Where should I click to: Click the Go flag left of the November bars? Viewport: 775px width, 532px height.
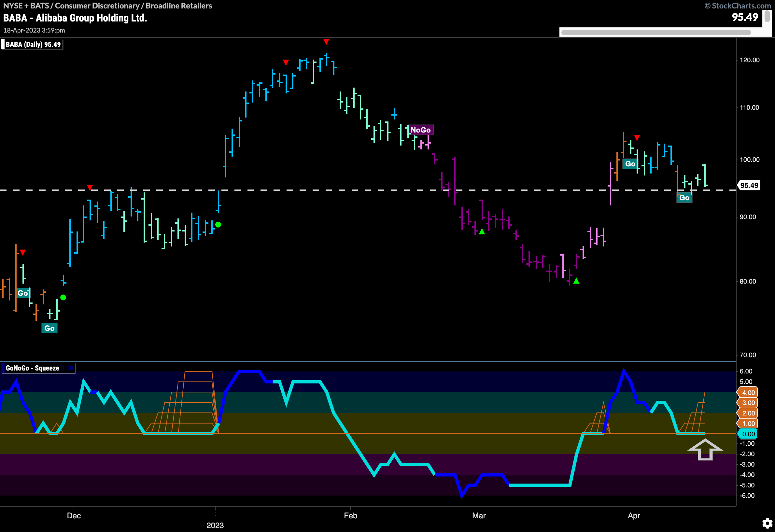[23, 293]
